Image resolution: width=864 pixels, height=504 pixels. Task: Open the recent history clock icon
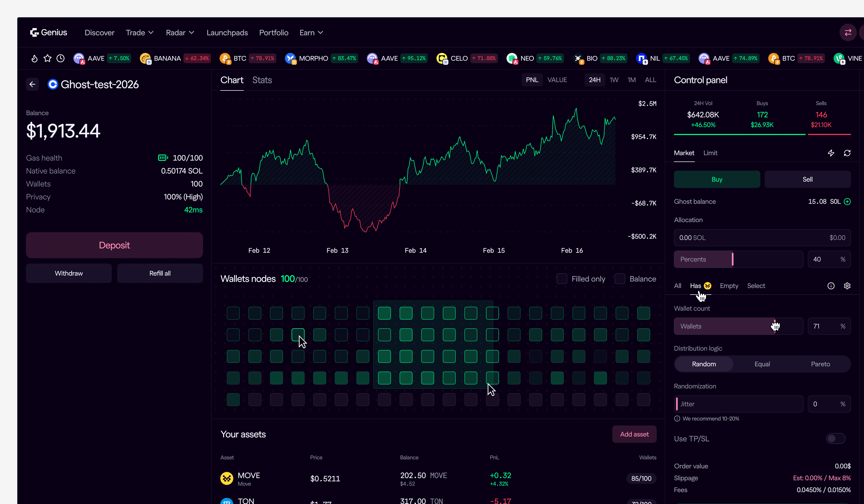coord(60,58)
